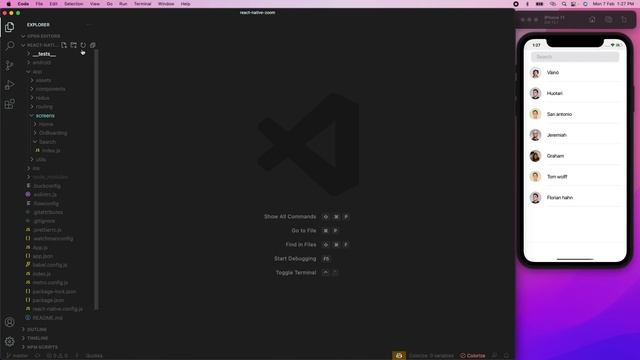Select contact Huotari in simulator list
640x360 pixels.
575,93
